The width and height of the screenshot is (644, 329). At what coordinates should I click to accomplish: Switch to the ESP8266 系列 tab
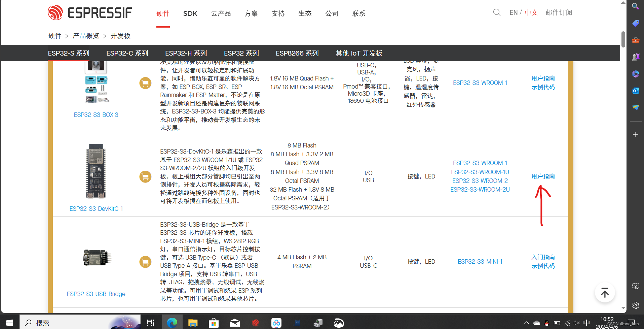297,53
